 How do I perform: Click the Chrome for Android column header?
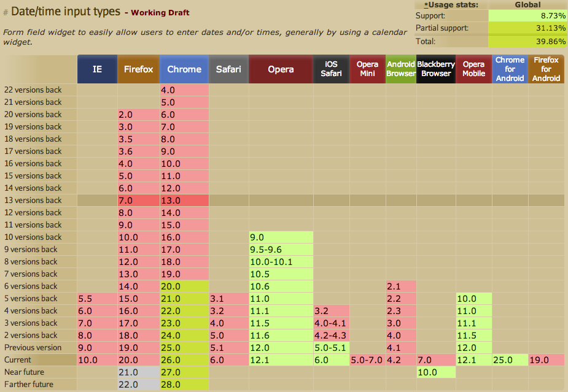(510, 69)
